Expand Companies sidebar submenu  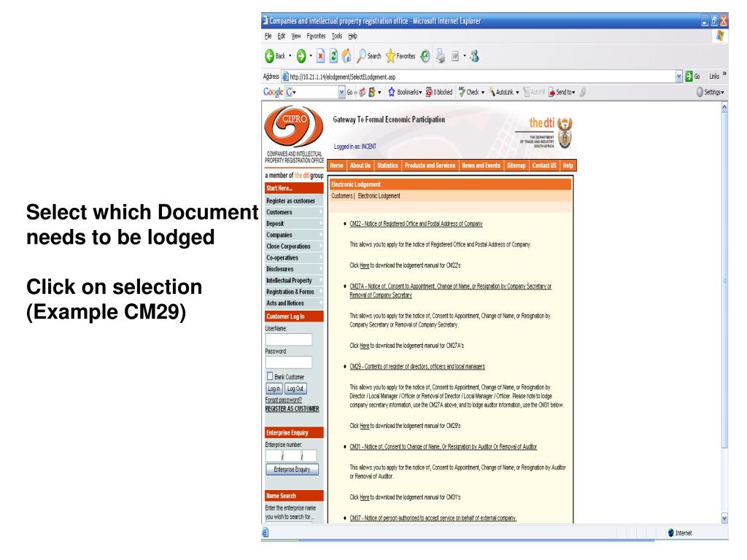pyautogui.click(x=322, y=235)
